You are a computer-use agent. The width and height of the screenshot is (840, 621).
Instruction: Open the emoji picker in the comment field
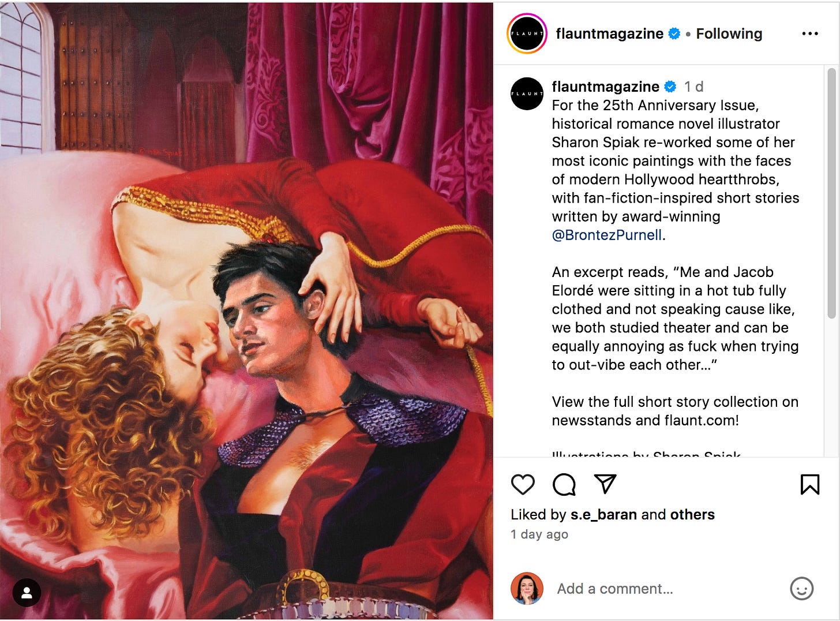(802, 589)
